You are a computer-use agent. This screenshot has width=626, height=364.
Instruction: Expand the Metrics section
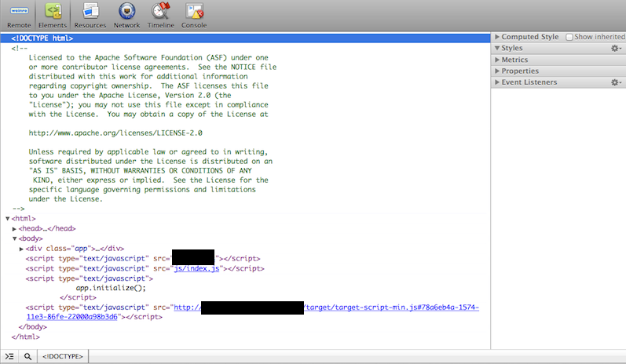tap(497, 60)
